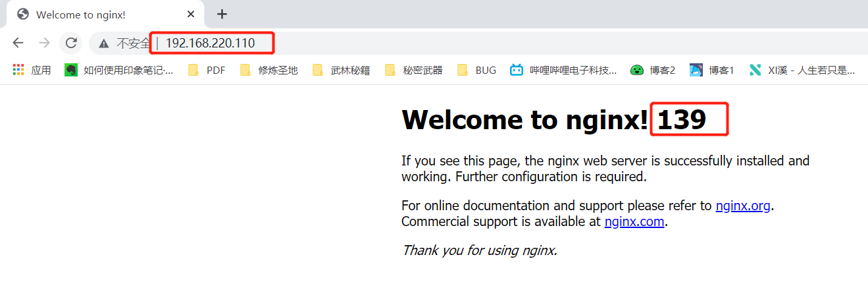The image size is (868, 286).
Task: Close the Welcome to nginx! tab
Action: pos(191,14)
